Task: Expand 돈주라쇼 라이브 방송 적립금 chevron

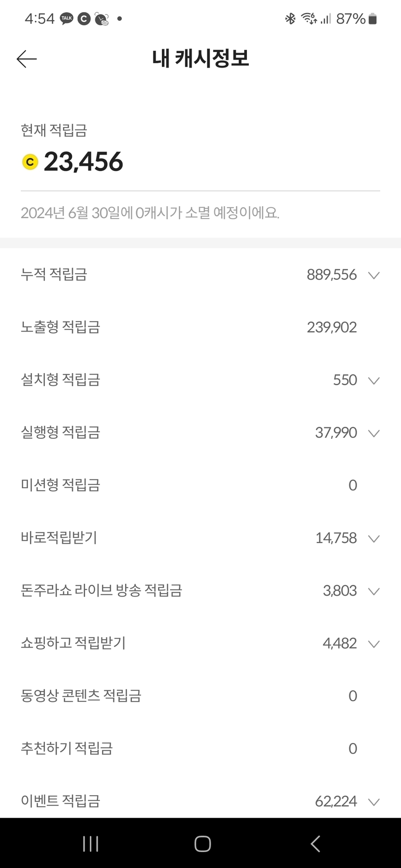Action: (373, 591)
